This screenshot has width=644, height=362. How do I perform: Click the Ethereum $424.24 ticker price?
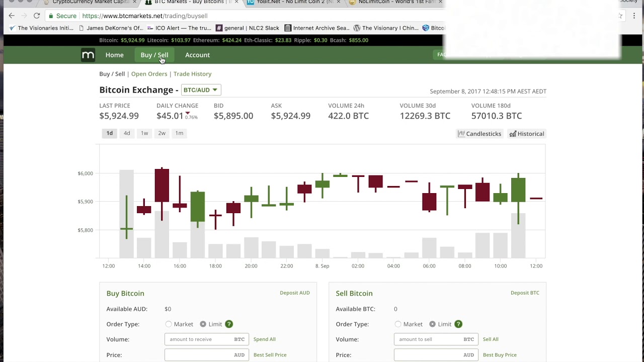coord(231,40)
